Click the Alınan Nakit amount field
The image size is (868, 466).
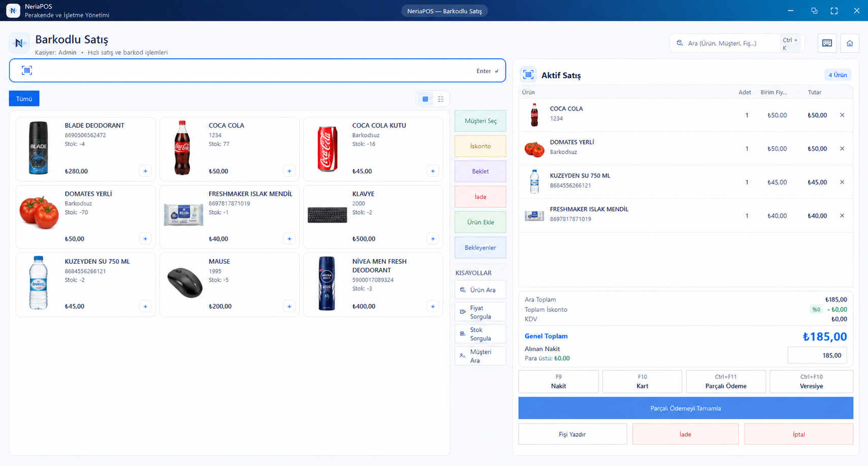click(x=817, y=355)
